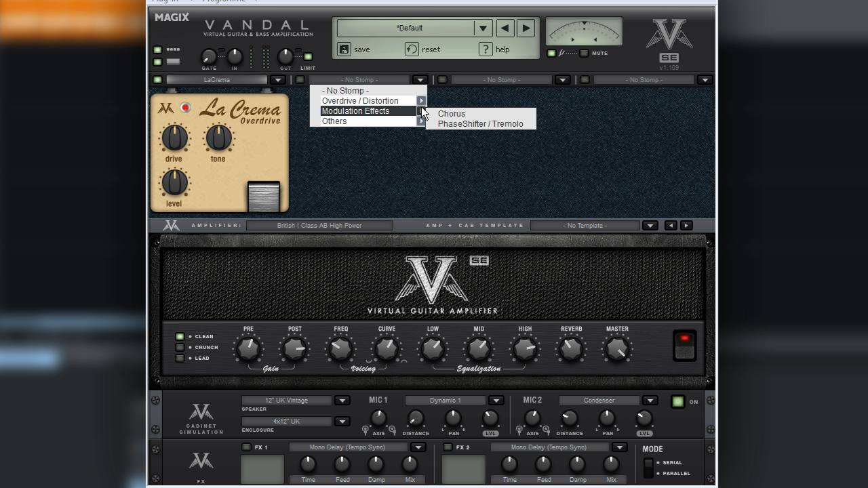Screen dimensions: 868x488
Task: Click the 12" UK Vintage speaker field
Action: pyautogui.click(x=287, y=401)
